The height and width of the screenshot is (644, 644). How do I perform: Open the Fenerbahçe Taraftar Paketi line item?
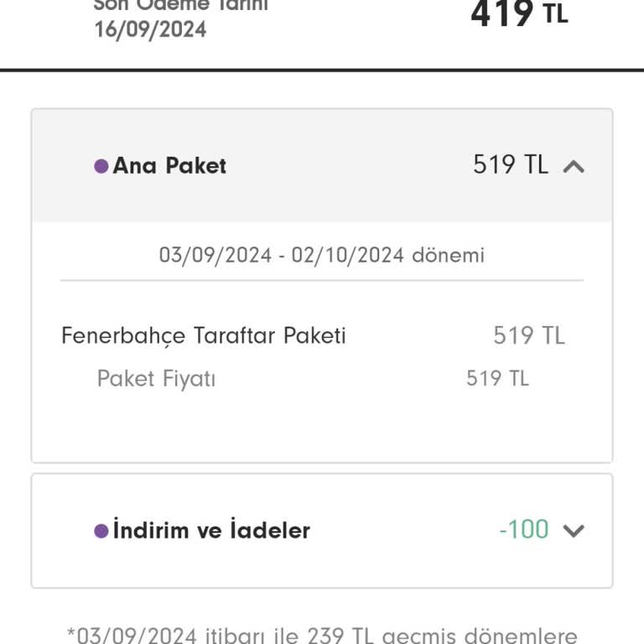(204, 336)
